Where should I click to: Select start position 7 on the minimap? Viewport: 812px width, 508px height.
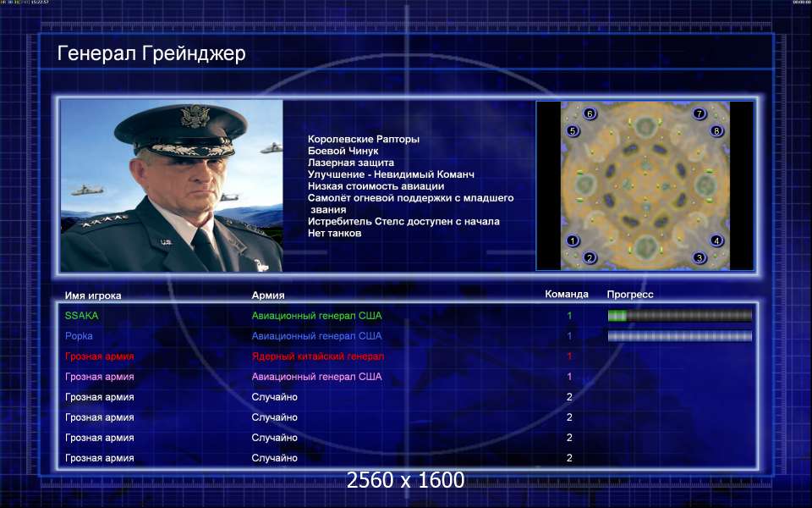[x=700, y=113]
